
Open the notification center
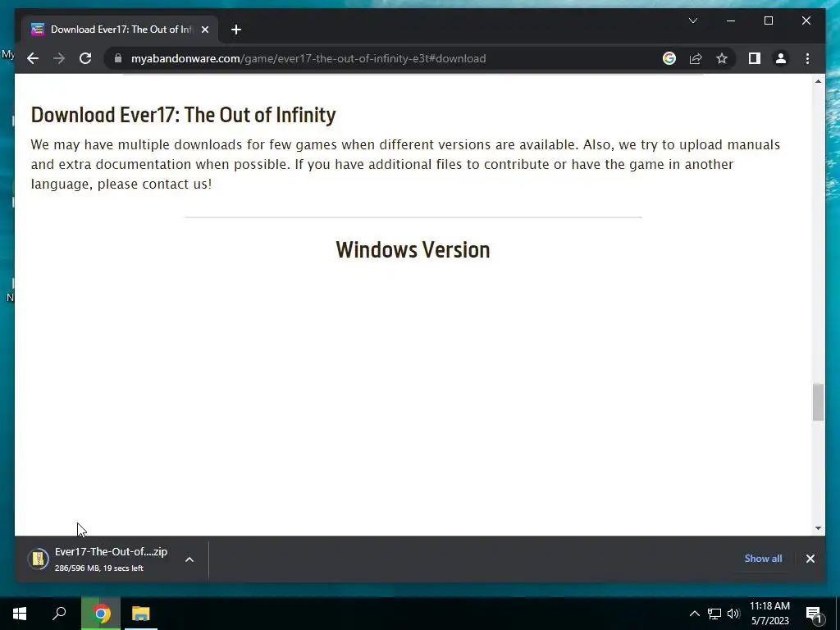tap(815, 614)
